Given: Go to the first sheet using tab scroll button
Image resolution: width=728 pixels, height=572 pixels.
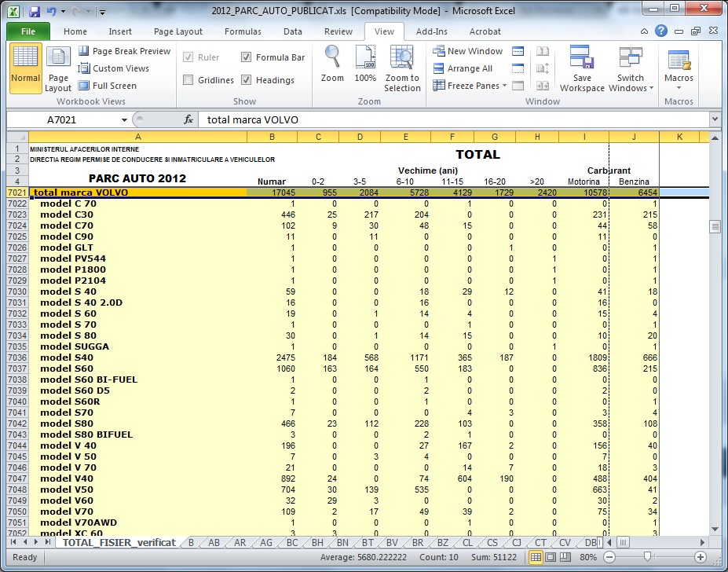Looking at the screenshot, I should pyautogui.click(x=13, y=542).
